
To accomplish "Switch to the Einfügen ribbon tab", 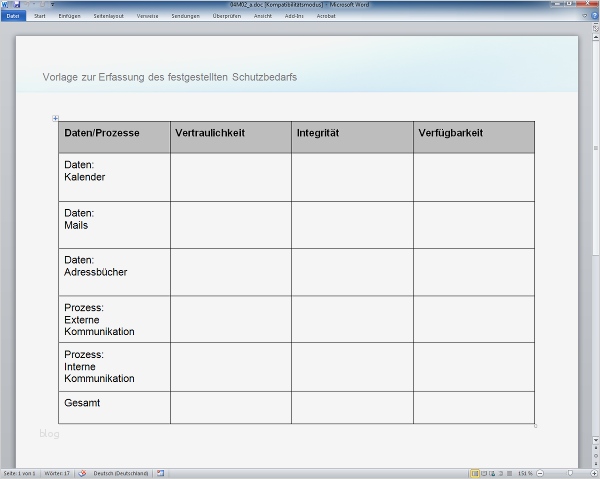I will 69,16.
